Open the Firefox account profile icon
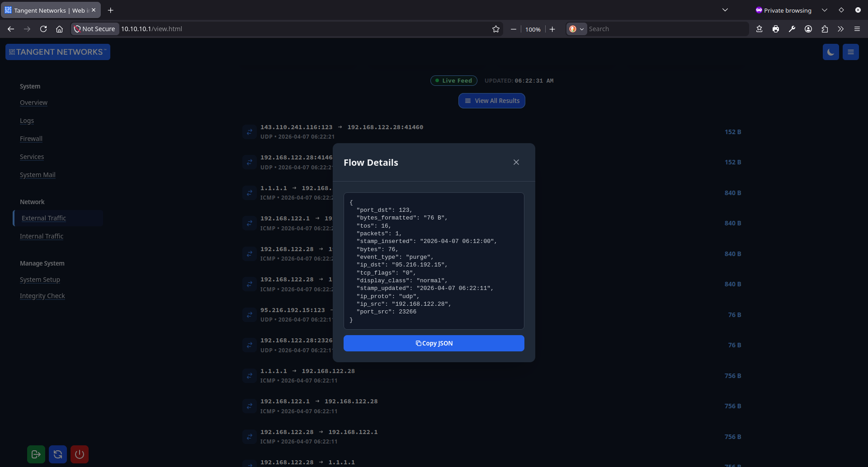This screenshot has height=467, width=868. tap(808, 28)
